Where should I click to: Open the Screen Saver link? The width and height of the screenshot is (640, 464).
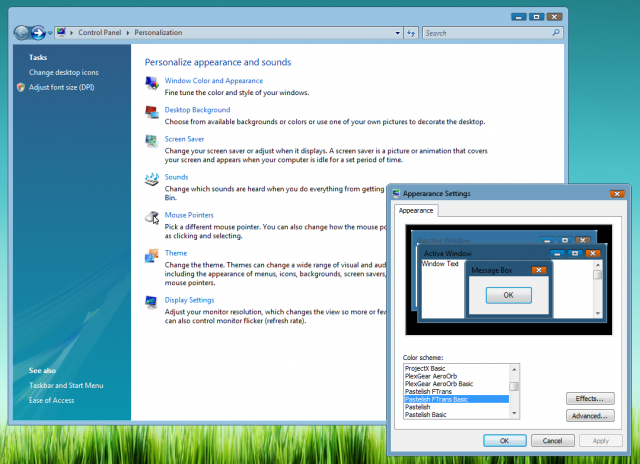184,139
